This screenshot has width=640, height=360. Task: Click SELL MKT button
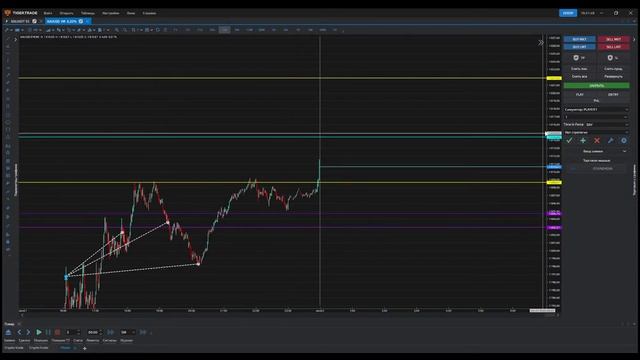pyautogui.click(x=613, y=39)
